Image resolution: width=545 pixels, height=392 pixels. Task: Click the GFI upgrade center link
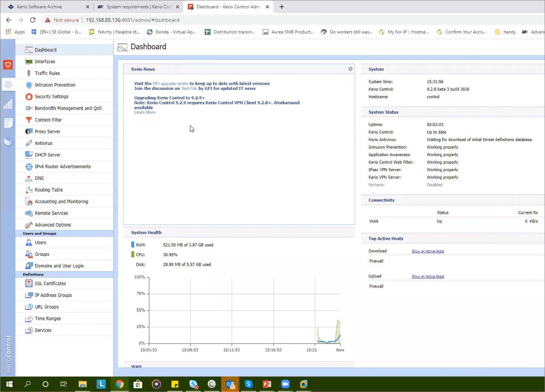[x=170, y=84]
